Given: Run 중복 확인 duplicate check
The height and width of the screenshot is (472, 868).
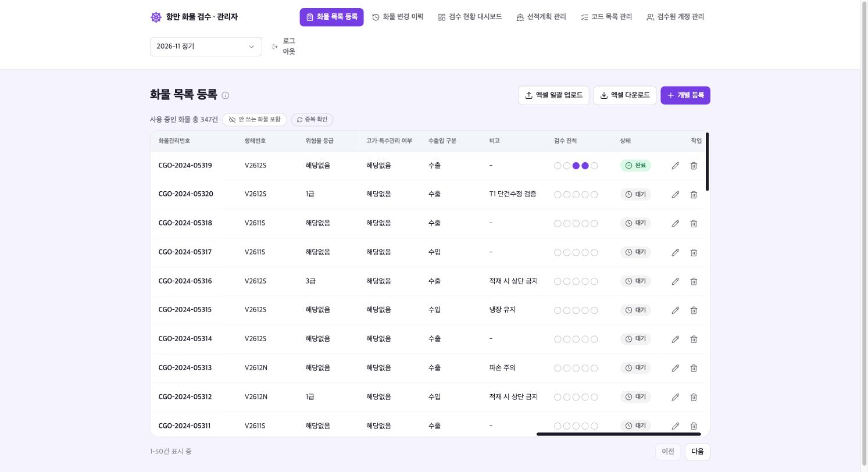Looking at the screenshot, I should pos(312,120).
